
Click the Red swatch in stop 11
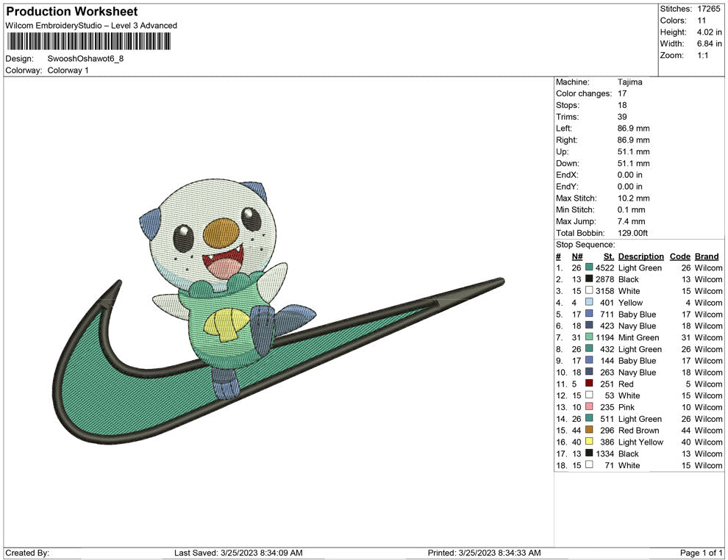click(x=589, y=383)
